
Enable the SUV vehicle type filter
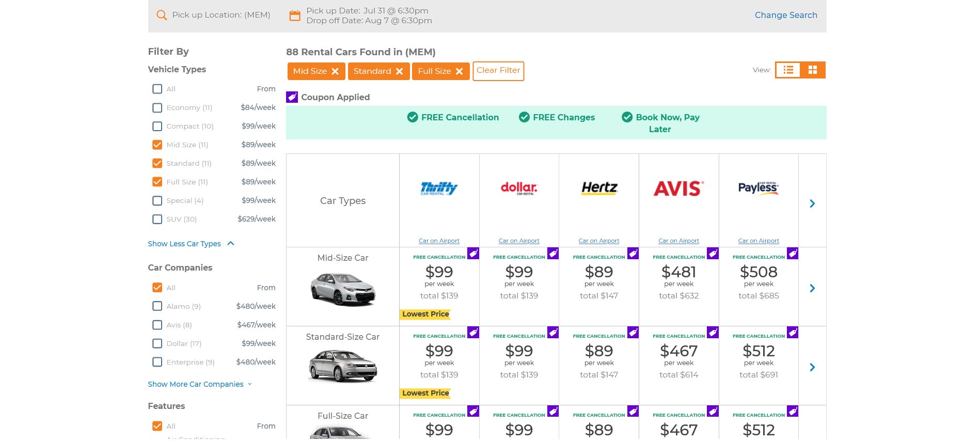pos(157,219)
